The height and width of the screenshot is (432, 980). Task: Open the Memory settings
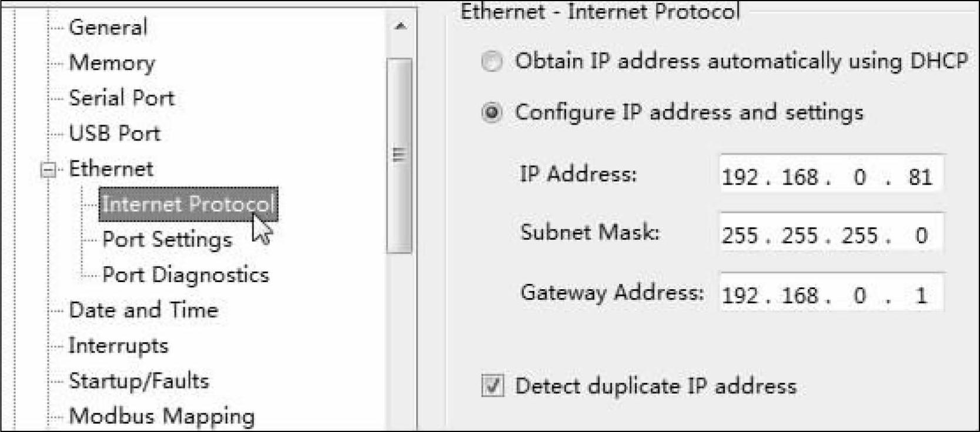click(112, 63)
